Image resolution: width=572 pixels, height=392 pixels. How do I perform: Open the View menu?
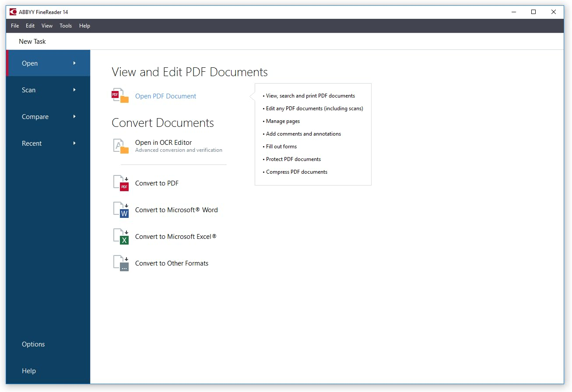coord(47,25)
